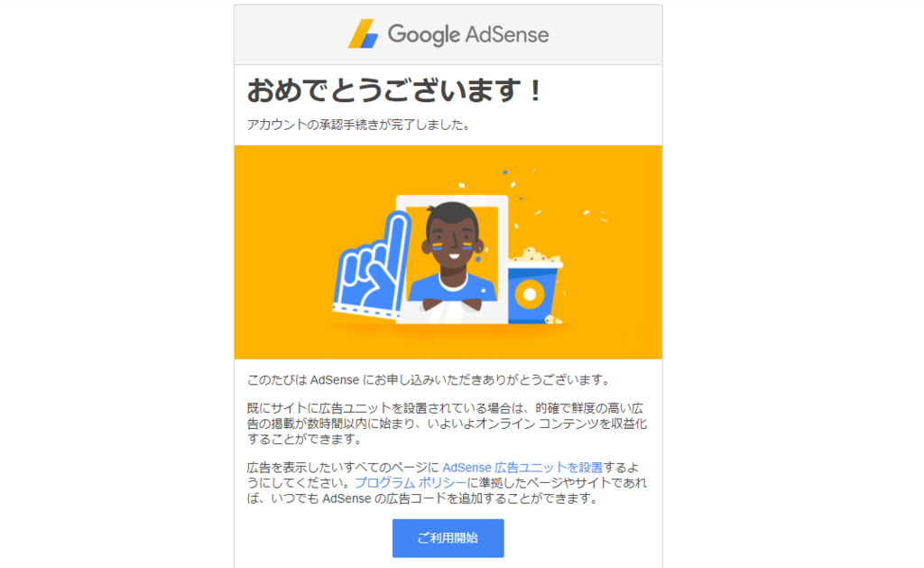Click the blue jersey on the man illustration
This screenshot has height=568, width=924.
pos(453,288)
